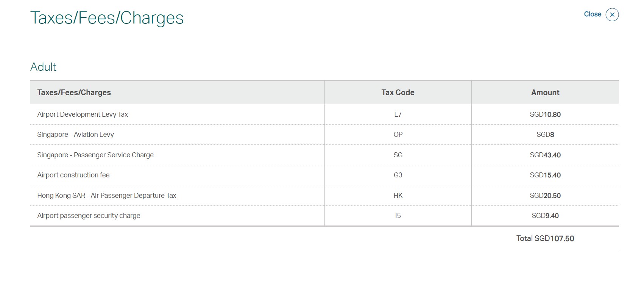The height and width of the screenshot is (296, 644).
Task: Click the circled X close icon
Action: [x=612, y=15]
